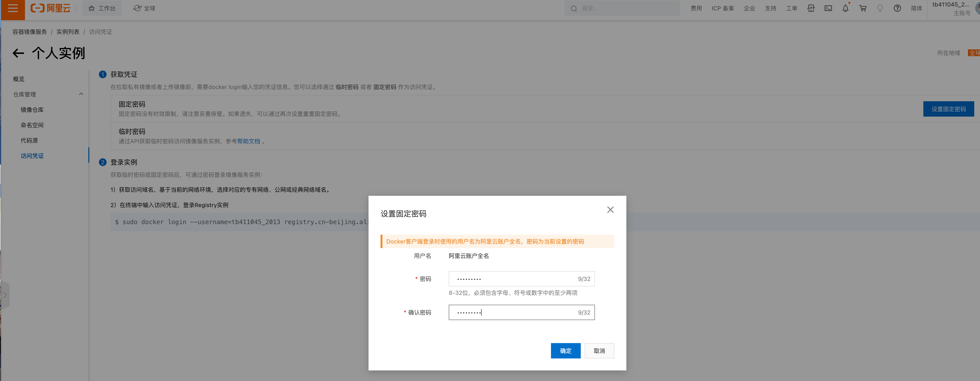Open the shopping cart
This screenshot has width=980, height=381.
point(862,8)
